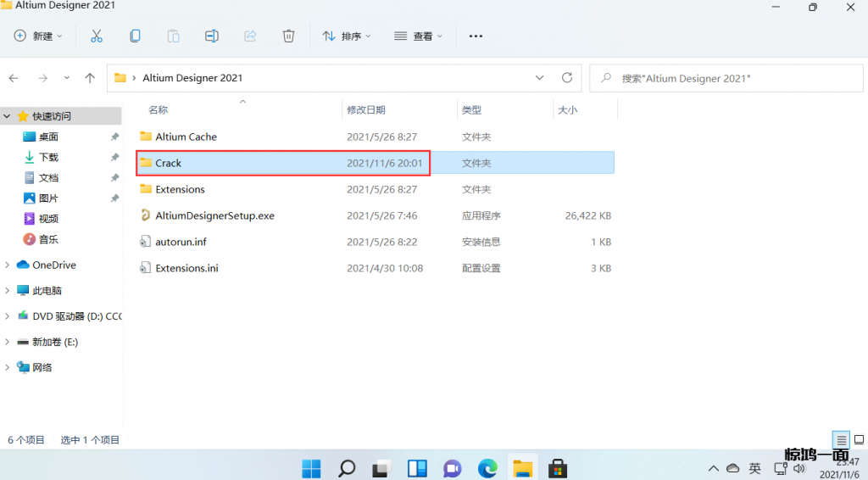The width and height of the screenshot is (868, 480).
Task: Go up one folder with up arrow
Action: 90,78
